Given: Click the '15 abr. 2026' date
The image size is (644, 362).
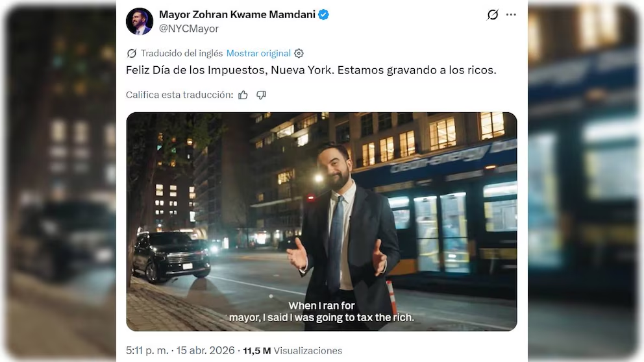Looking at the screenshot, I should (205, 350).
